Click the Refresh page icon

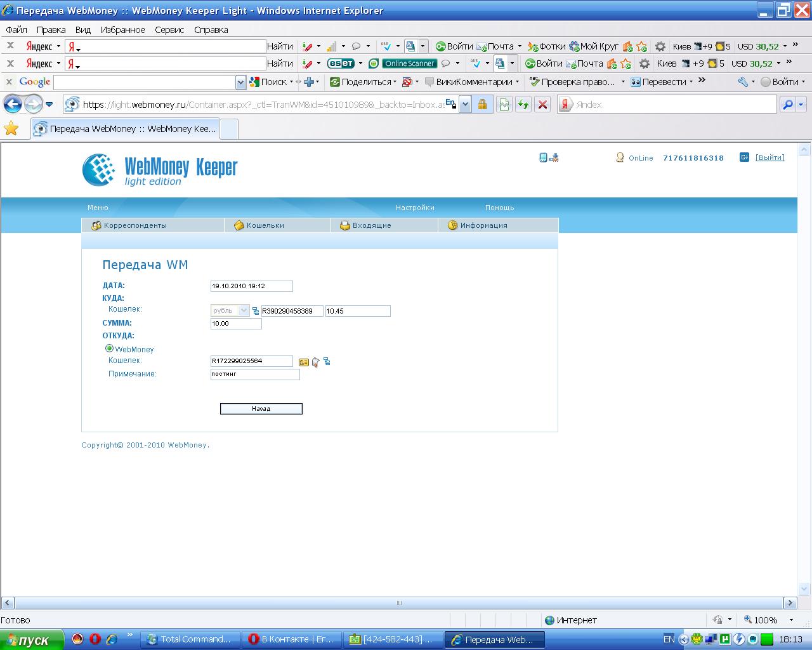point(523,105)
